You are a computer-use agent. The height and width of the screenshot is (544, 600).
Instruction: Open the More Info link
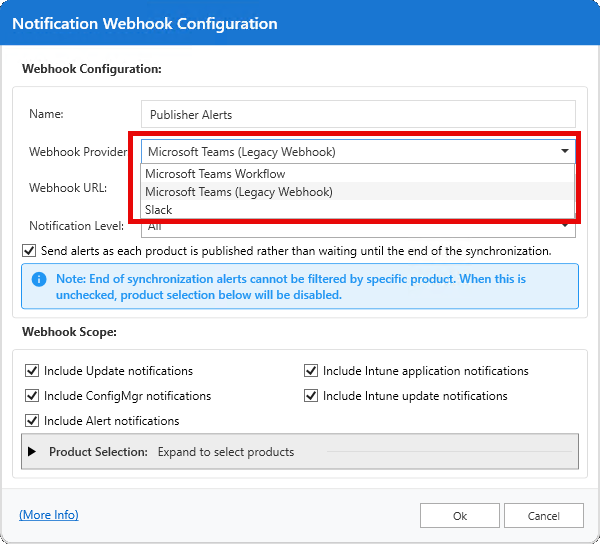coord(49,515)
